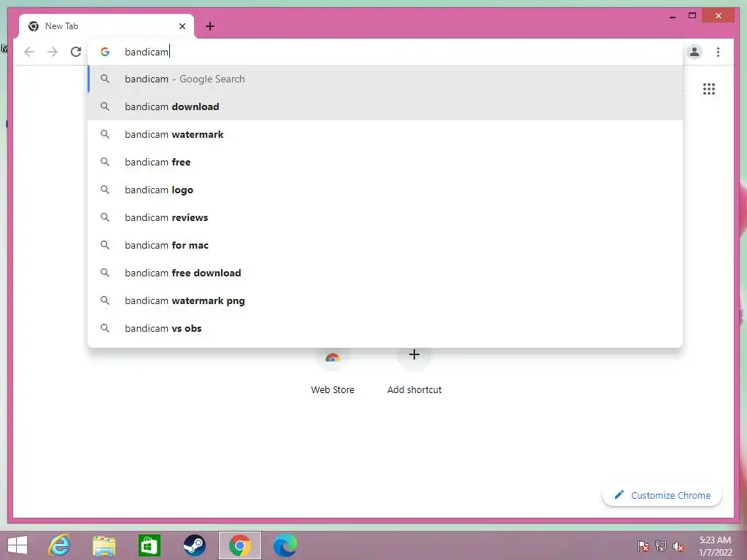Select the bandicam for mac suggestion
Viewport: 747px width, 560px height.
click(385, 245)
